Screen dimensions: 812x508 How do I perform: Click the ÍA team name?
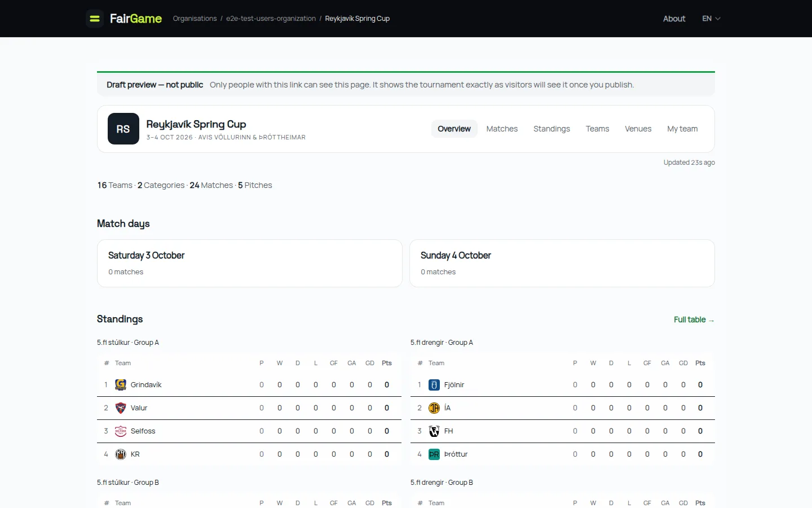[447, 408]
